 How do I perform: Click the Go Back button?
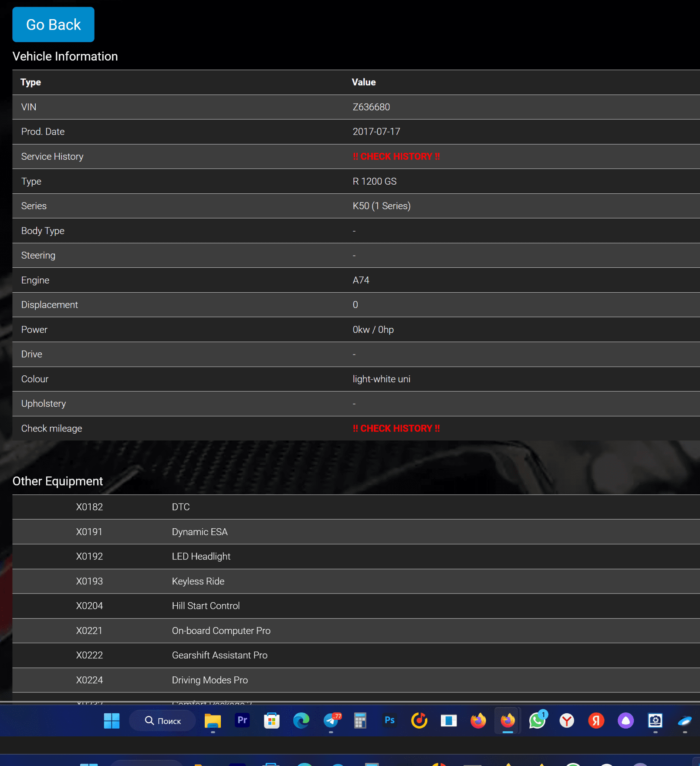tap(53, 25)
